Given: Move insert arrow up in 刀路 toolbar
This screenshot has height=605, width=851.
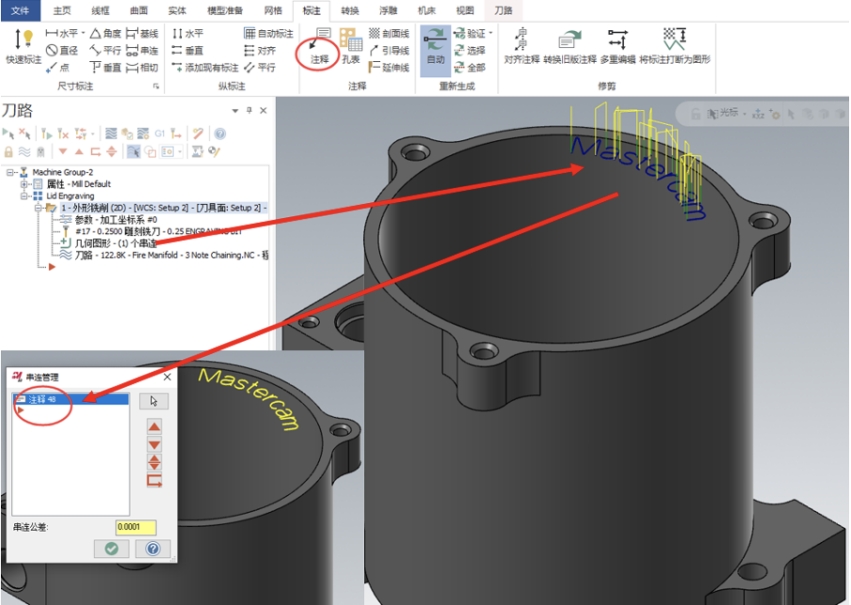Looking at the screenshot, I should pos(79,151).
